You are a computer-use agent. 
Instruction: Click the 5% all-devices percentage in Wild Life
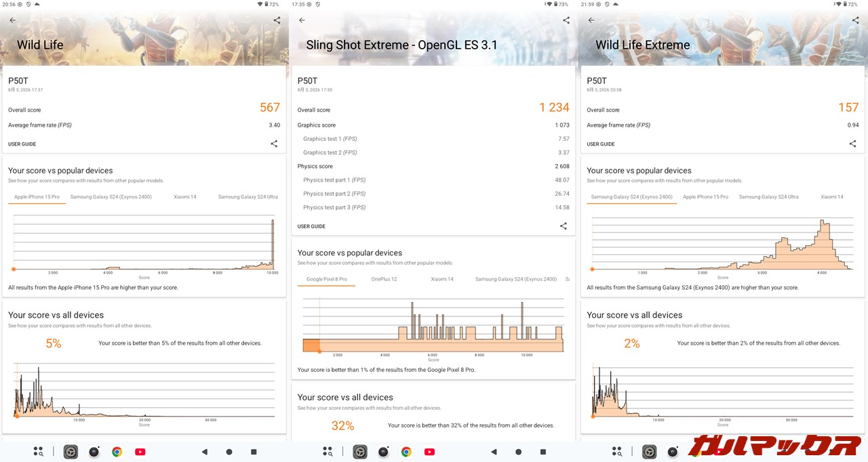pos(54,343)
